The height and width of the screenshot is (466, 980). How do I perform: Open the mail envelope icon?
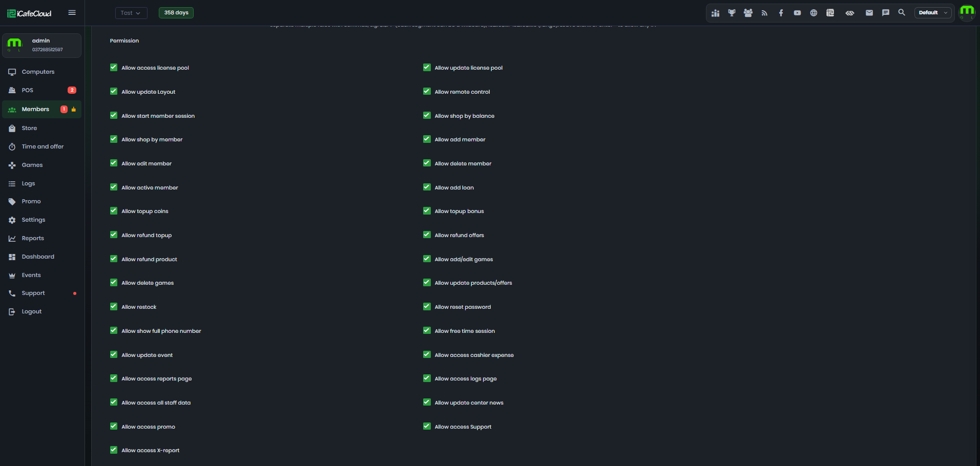point(869,13)
